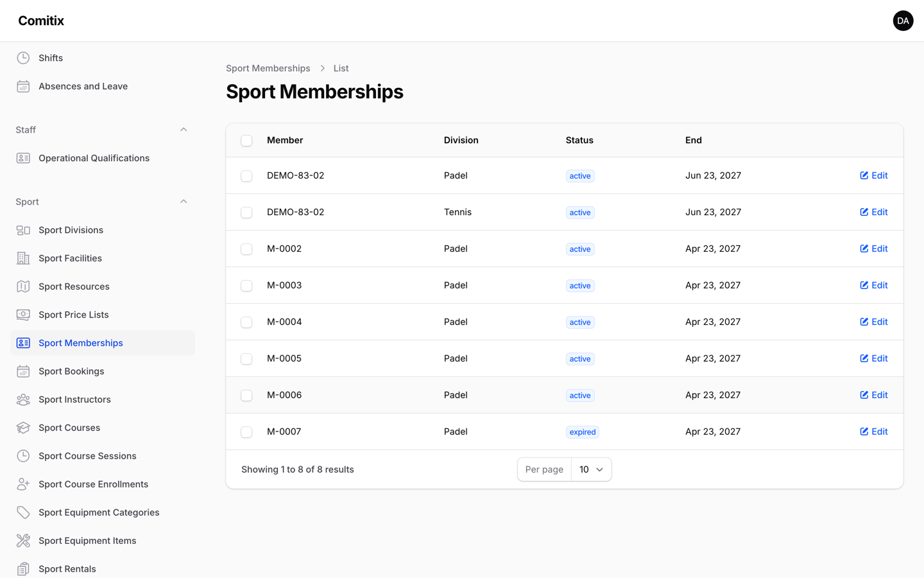Click the Sport Divisions icon

23,230
